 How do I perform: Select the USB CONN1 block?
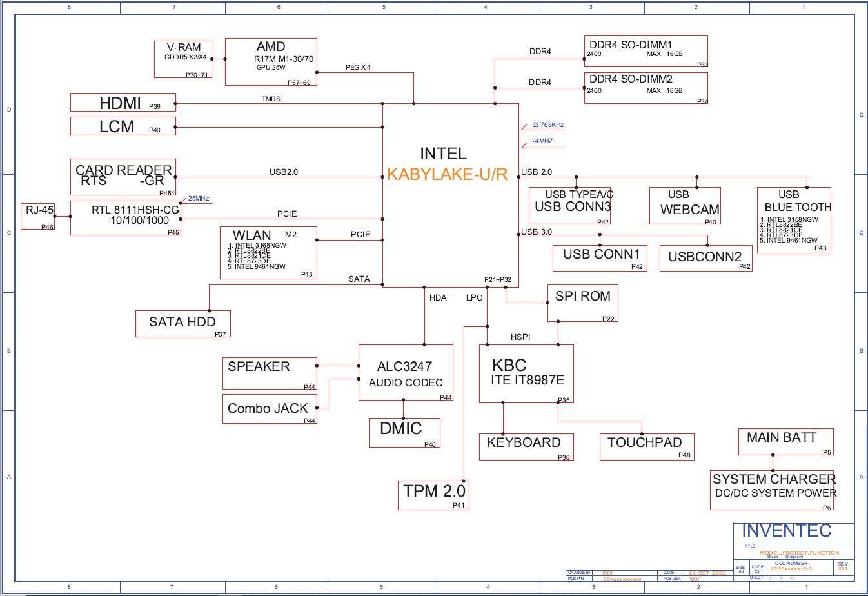[600, 258]
